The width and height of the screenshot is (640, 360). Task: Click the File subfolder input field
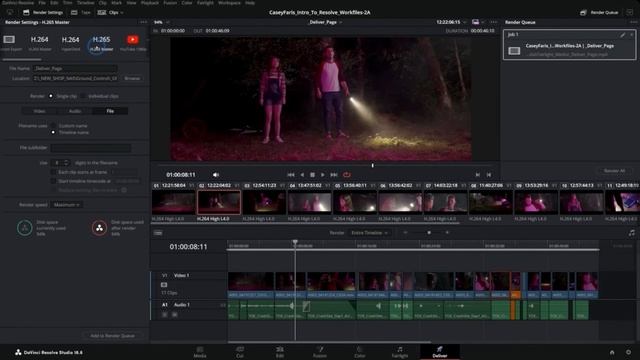click(91, 148)
